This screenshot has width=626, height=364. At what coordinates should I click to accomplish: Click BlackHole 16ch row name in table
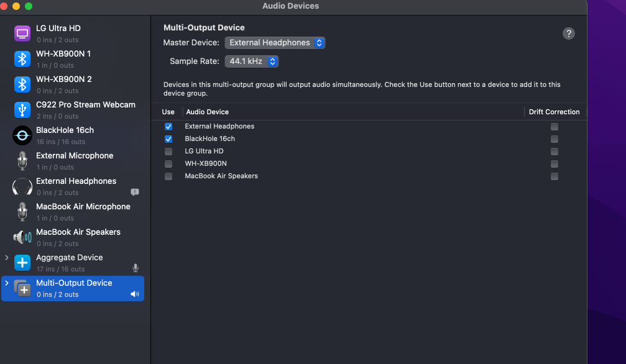point(210,139)
